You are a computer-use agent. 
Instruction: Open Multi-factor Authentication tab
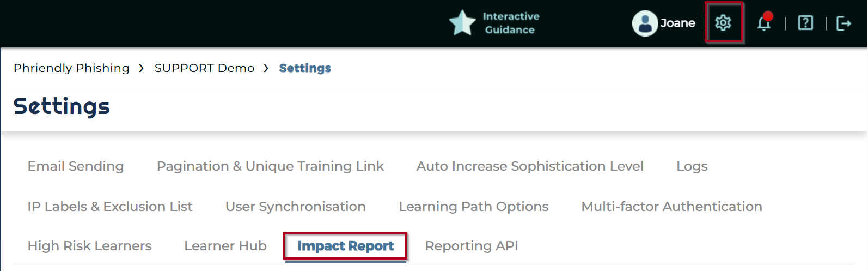(672, 207)
